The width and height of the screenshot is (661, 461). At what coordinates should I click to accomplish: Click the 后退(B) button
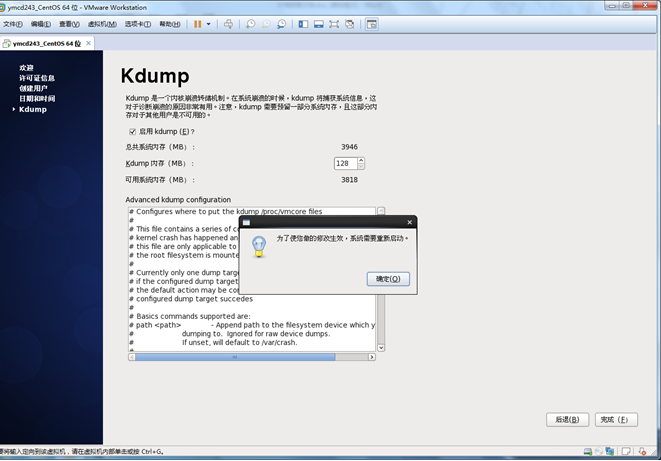[x=567, y=419]
